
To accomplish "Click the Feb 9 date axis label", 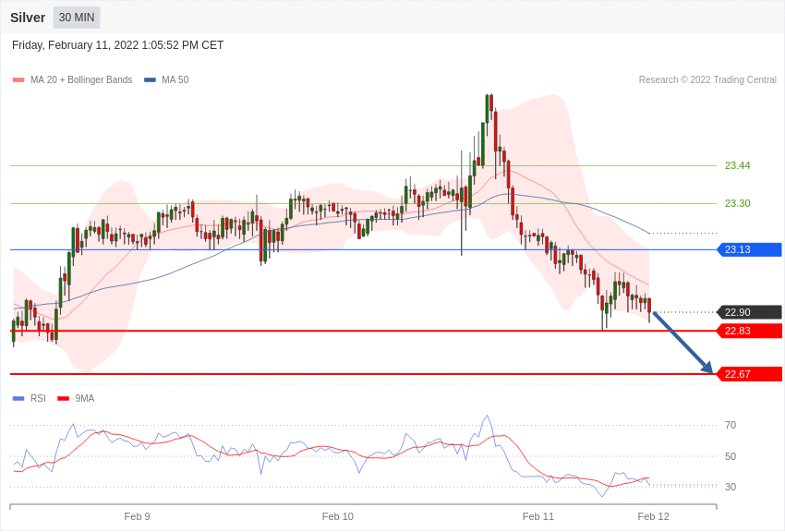I will coord(138,516).
